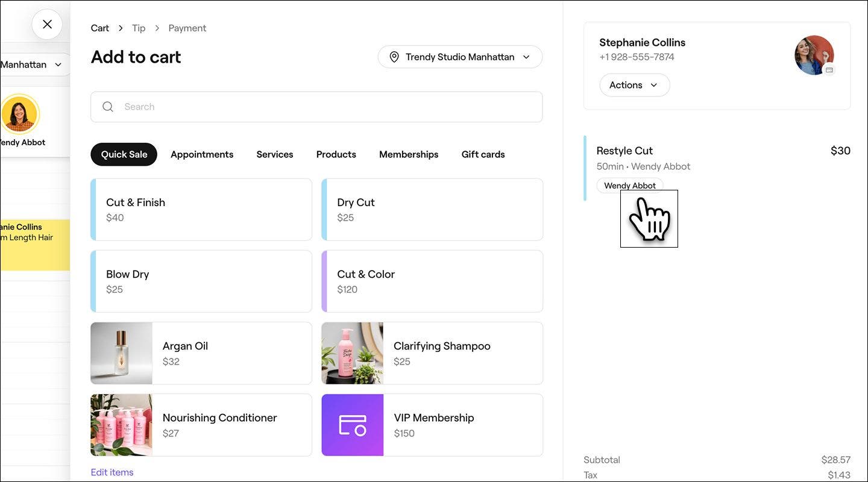The image size is (868, 482).
Task: Click Stephanie Collins profile photo
Action: 814,55
